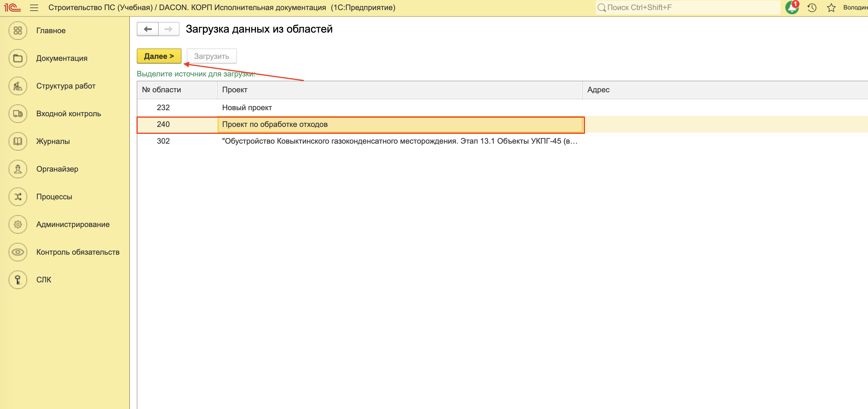Open the Документация folder icon

coord(18,58)
